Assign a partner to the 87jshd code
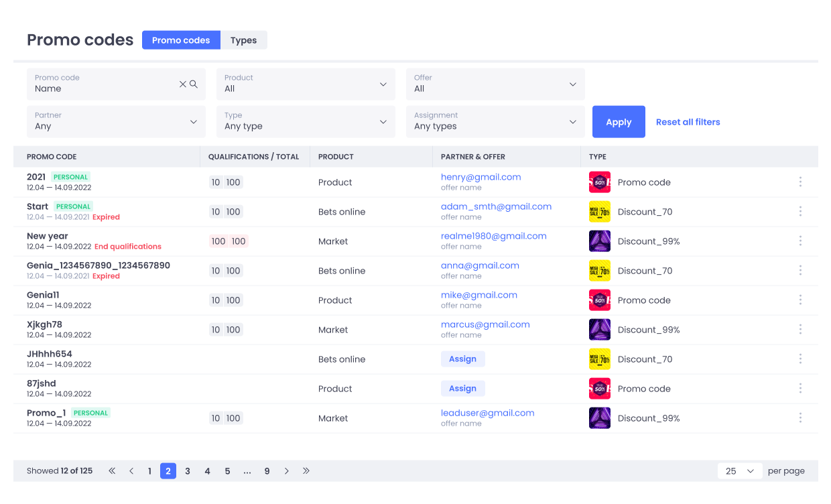The height and width of the screenshot is (504, 831). pos(462,389)
